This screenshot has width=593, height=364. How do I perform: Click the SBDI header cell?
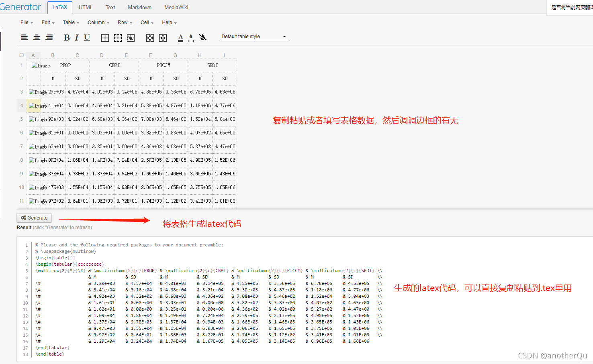tap(213, 65)
